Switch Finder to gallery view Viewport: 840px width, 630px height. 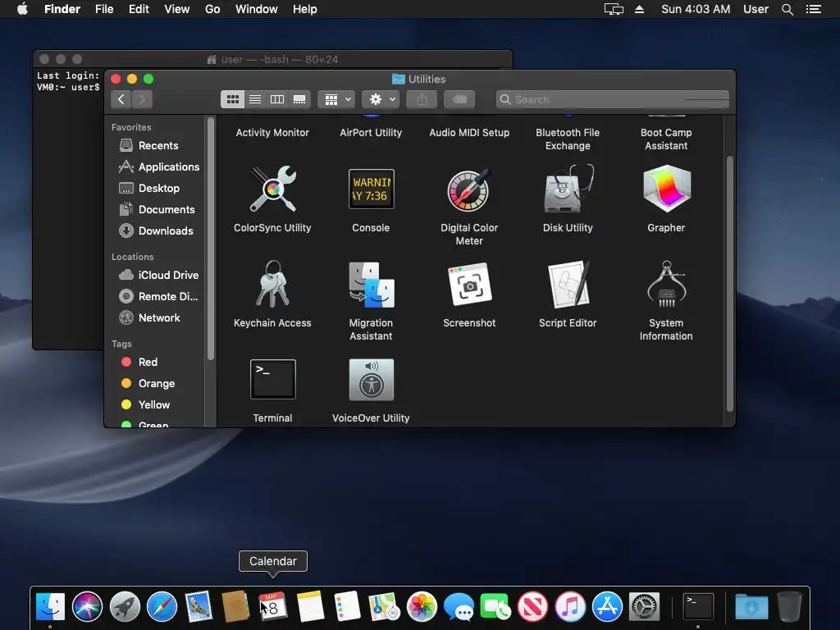(x=299, y=99)
